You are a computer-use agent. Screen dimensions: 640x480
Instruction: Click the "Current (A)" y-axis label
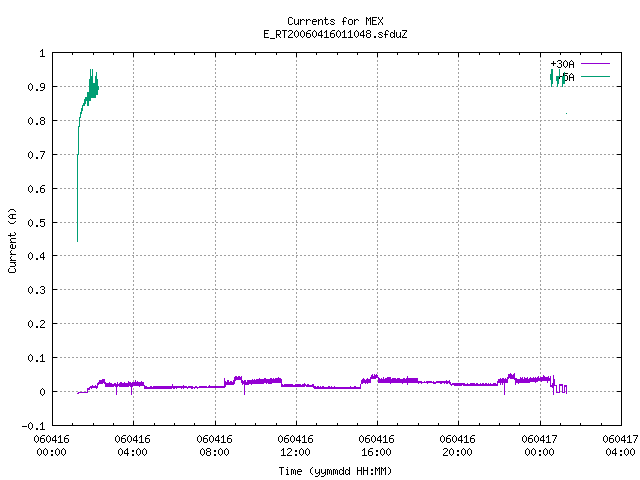tap(12, 240)
